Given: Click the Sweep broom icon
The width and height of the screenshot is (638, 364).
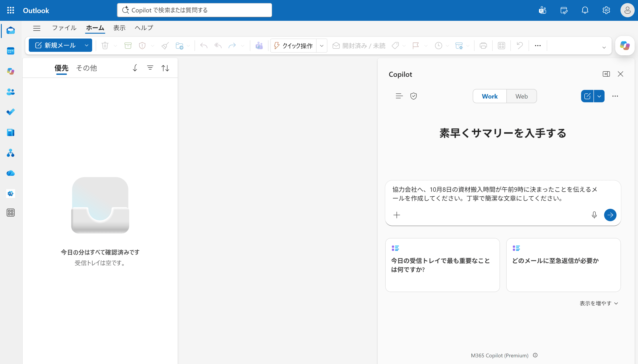Looking at the screenshot, I should pyautogui.click(x=165, y=46).
